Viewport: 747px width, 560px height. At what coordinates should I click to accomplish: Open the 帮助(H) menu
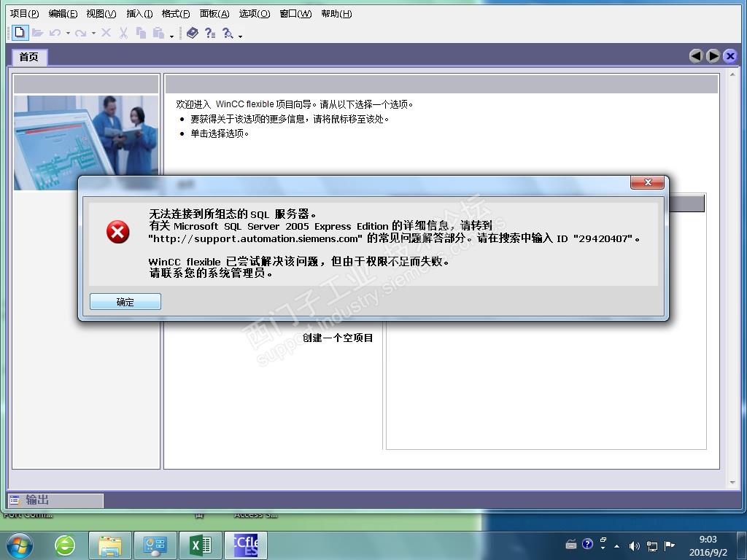coord(336,14)
